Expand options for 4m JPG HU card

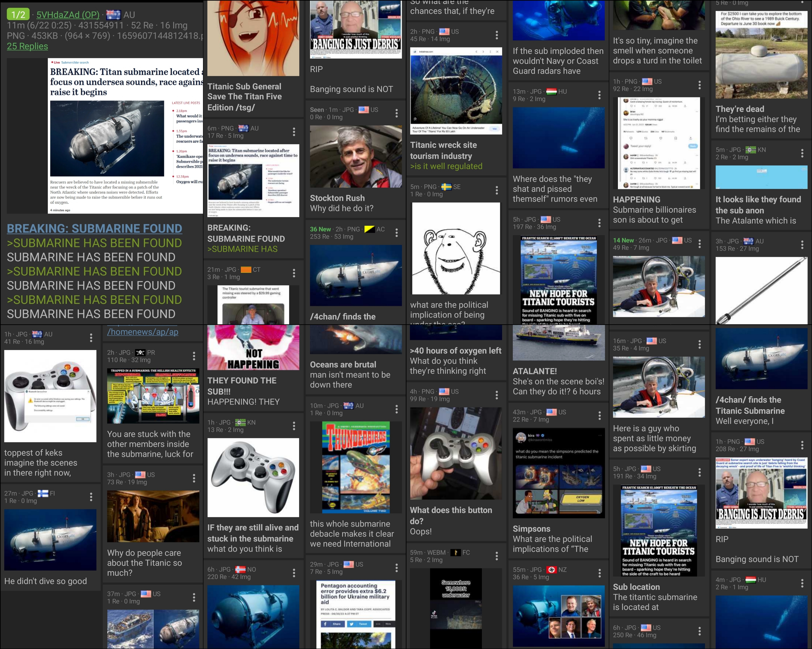click(x=802, y=583)
